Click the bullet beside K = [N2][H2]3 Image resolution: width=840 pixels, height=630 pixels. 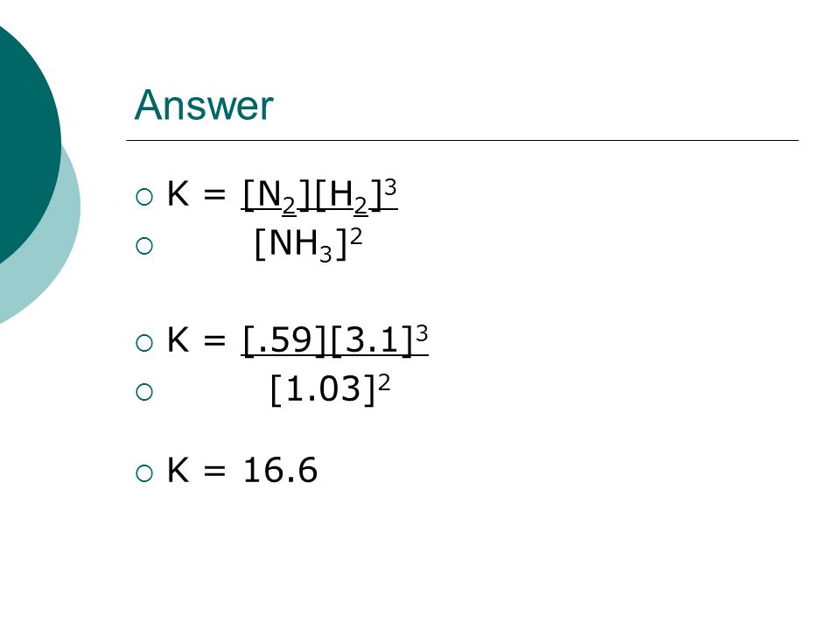click(144, 197)
